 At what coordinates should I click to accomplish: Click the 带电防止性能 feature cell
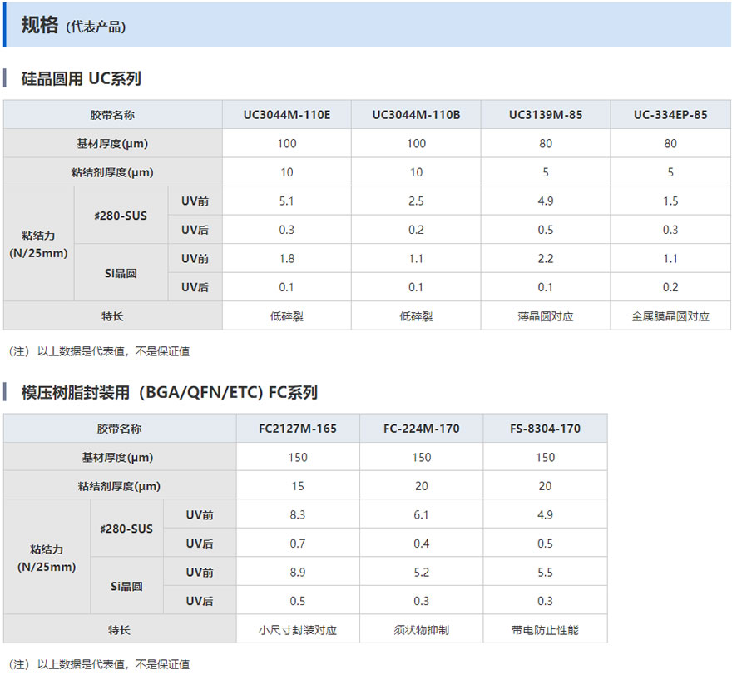pos(545,630)
